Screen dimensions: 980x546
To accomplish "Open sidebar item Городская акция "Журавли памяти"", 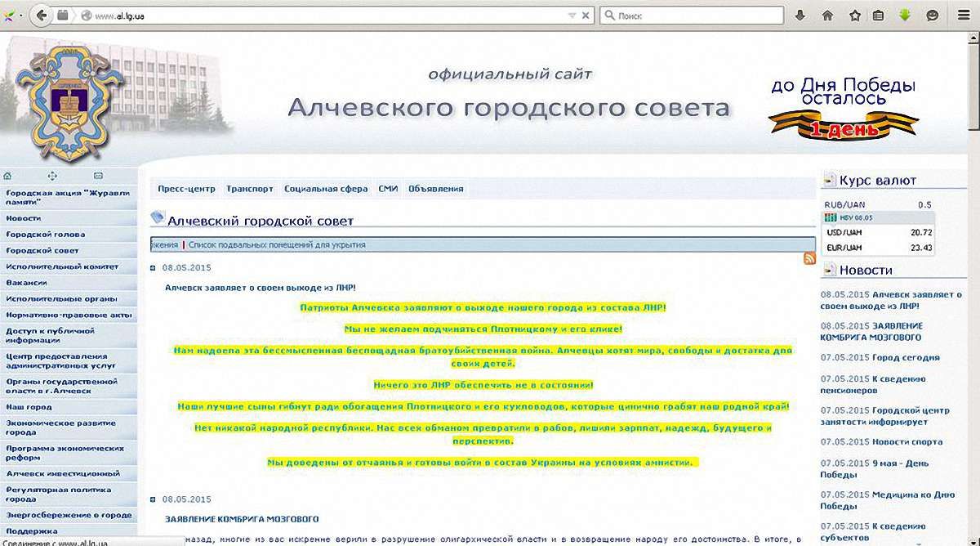I will coord(68,197).
